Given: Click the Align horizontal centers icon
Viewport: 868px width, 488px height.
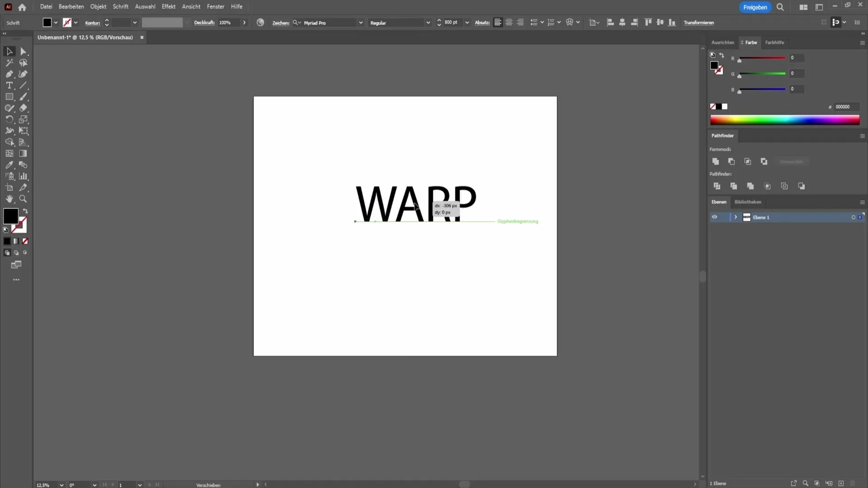Looking at the screenshot, I should [x=623, y=22].
